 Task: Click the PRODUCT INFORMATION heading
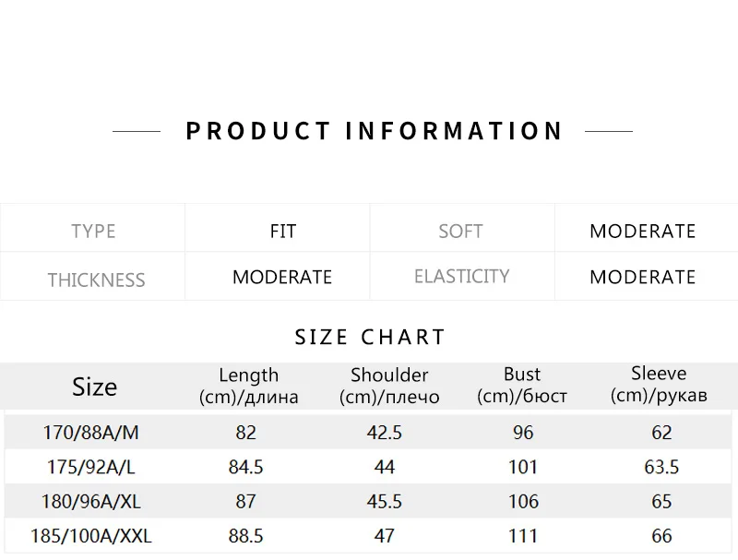374,131
